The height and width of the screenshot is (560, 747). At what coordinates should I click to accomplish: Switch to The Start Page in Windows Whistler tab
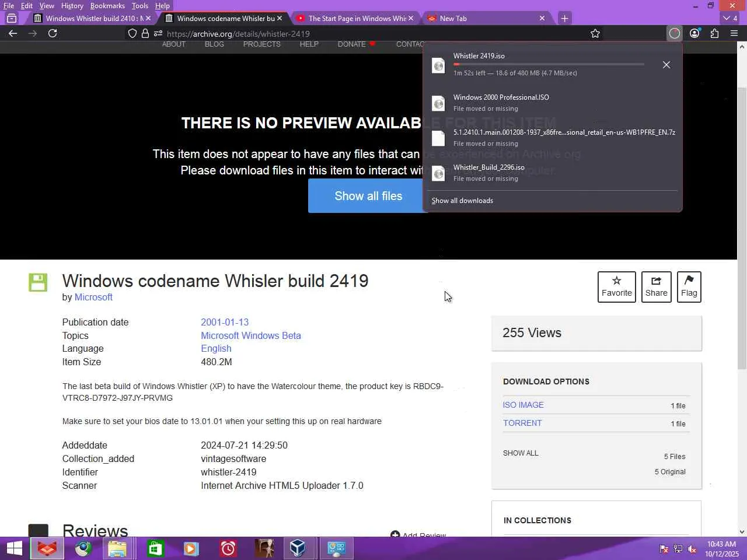(x=356, y=18)
